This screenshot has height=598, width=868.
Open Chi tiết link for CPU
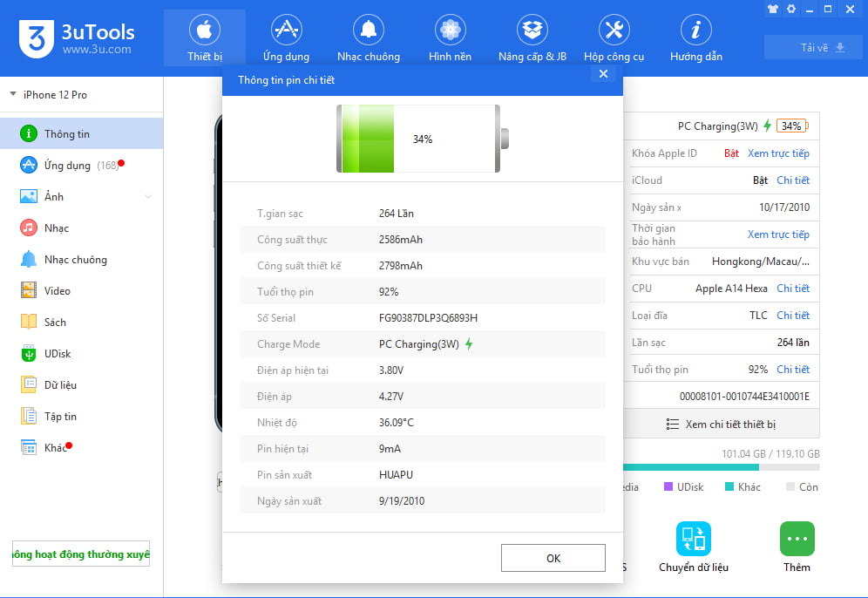click(793, 288)
